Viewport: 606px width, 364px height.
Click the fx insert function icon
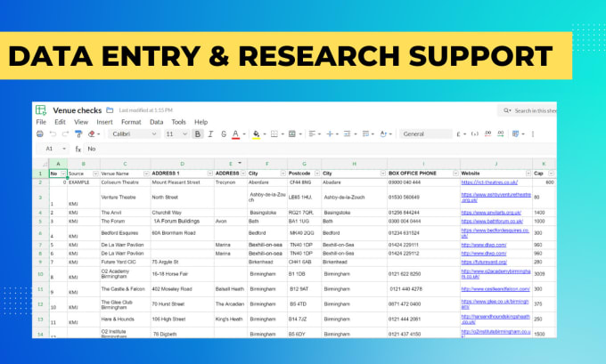click(x=78, y=149)
